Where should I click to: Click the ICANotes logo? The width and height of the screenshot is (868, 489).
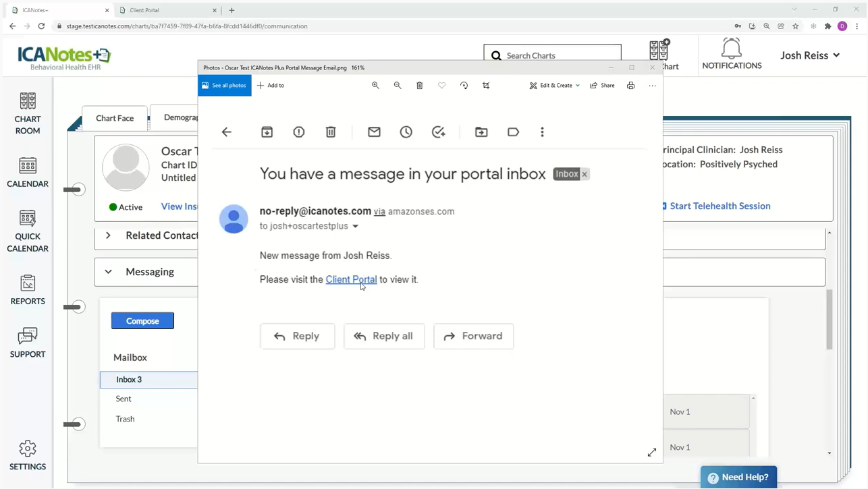pos(65,58)
